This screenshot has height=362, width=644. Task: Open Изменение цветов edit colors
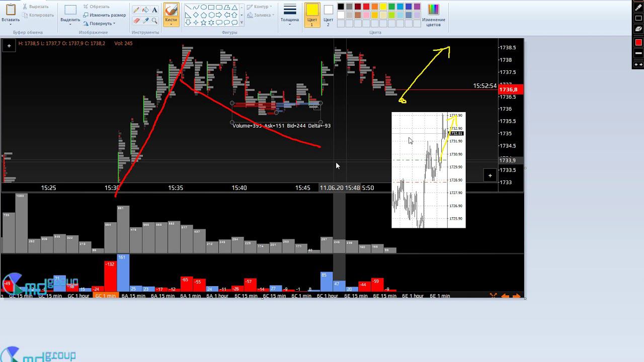coord(433,15)
